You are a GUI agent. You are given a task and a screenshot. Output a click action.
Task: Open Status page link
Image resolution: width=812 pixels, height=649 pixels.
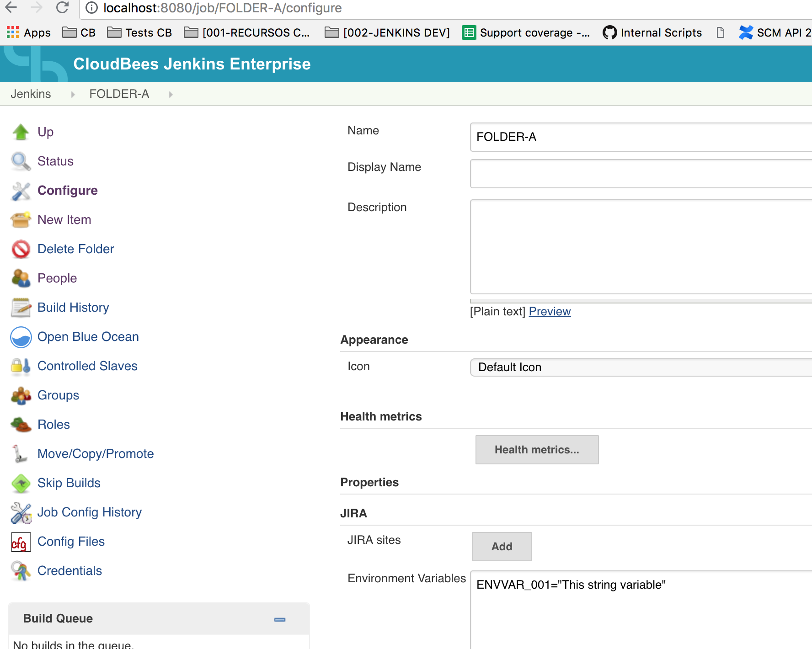point(55,161)
